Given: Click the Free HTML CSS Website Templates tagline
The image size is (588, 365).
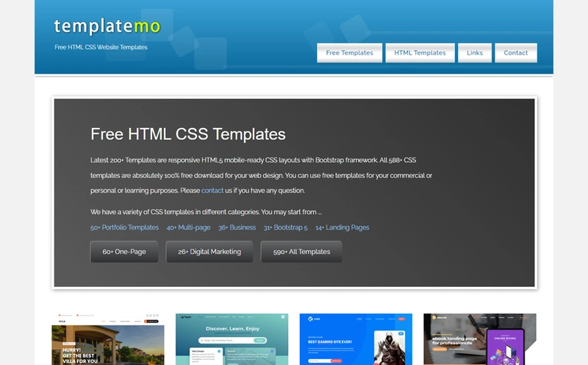Looking at the screenshot, I should click(101, 47).
